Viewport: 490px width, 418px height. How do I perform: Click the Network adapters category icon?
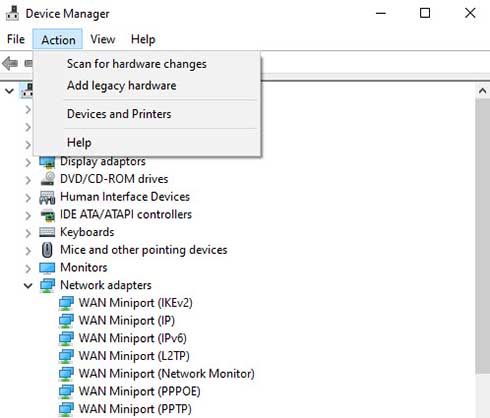coord(47,285)
